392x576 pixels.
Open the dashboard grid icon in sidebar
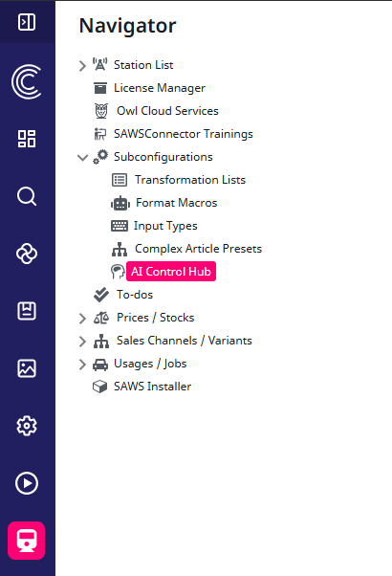27,139
